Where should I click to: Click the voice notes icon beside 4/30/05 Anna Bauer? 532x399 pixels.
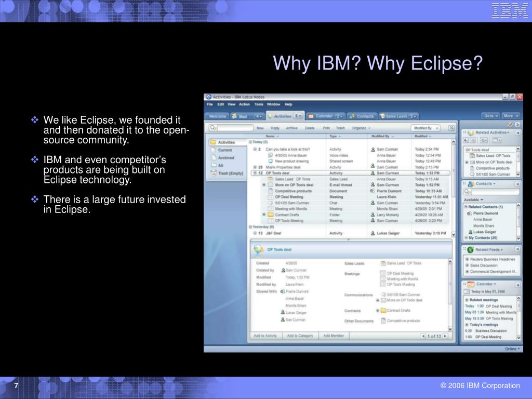270,155
